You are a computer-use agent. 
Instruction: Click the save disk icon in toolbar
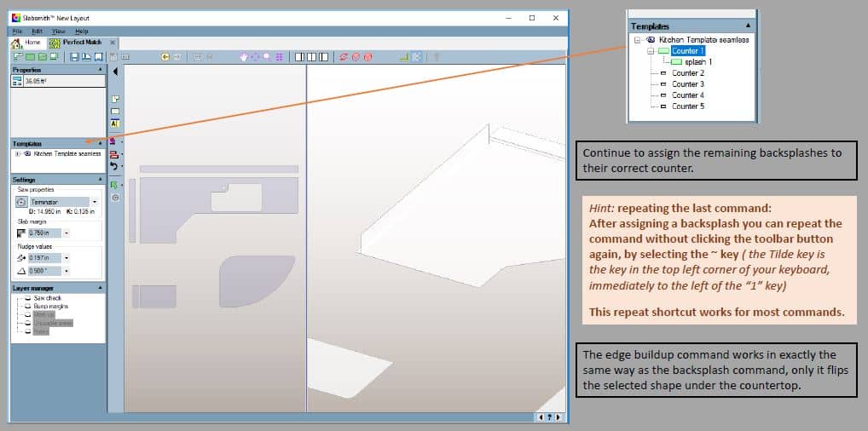(74, 56)
